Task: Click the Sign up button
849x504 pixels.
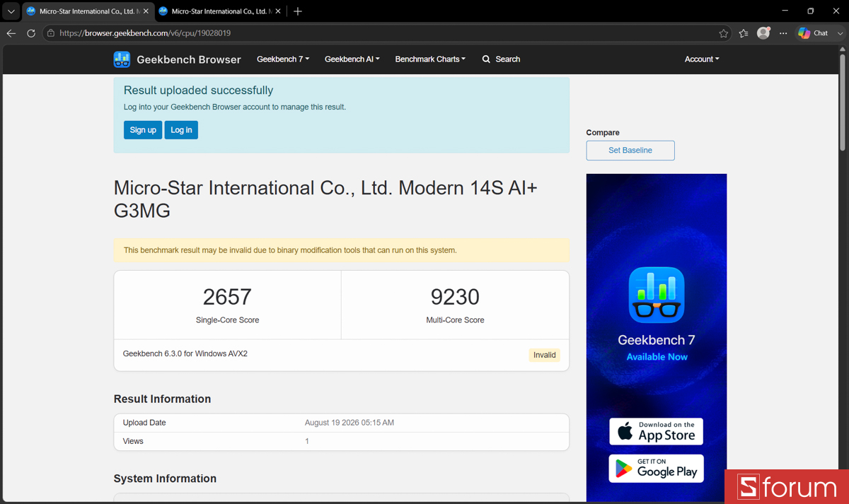Action: point(143,130)
